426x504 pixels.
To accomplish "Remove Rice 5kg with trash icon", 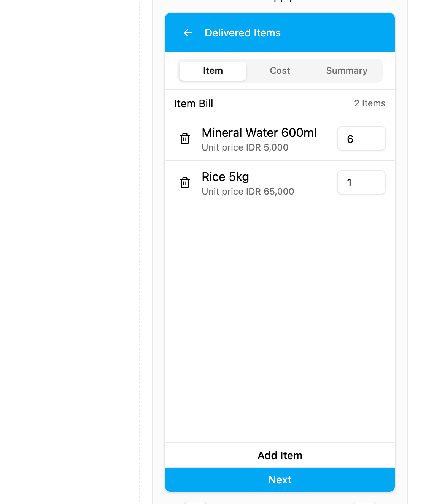I will 185,182.
